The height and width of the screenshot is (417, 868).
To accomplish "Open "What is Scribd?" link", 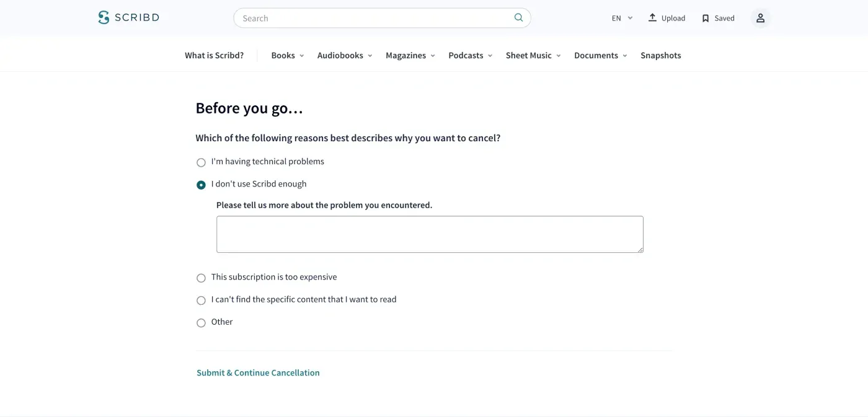I will click(214, 55).
